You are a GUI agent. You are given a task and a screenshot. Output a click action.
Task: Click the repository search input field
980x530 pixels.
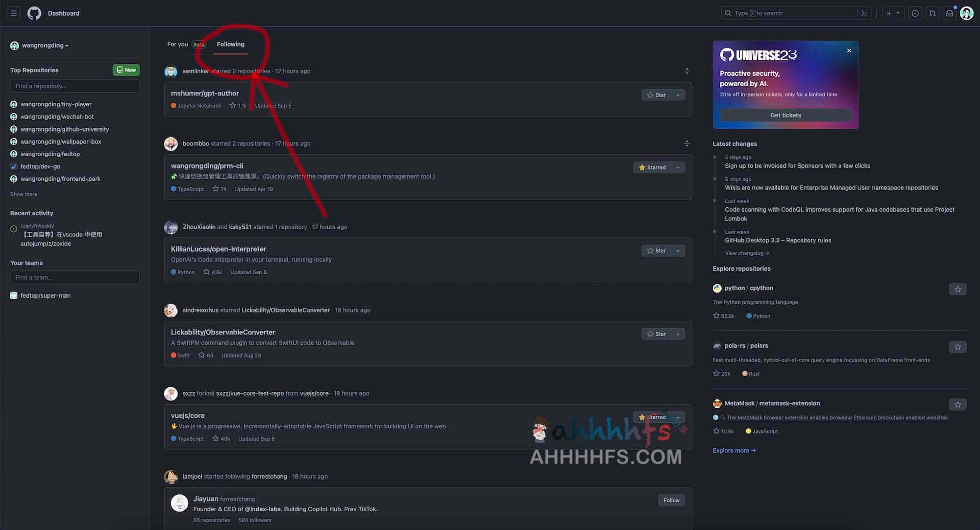(x=74, y=85)
